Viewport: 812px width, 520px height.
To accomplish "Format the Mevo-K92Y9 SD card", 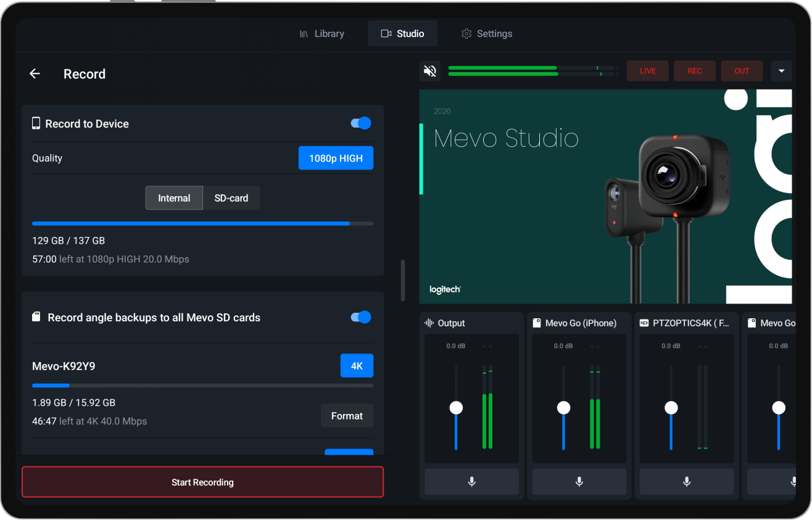I will [347, 415].
